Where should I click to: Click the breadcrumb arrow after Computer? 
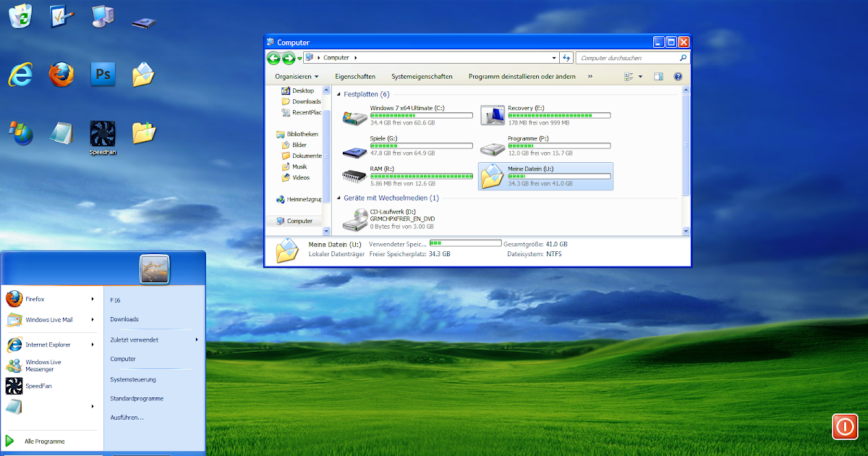pos(355,58)
